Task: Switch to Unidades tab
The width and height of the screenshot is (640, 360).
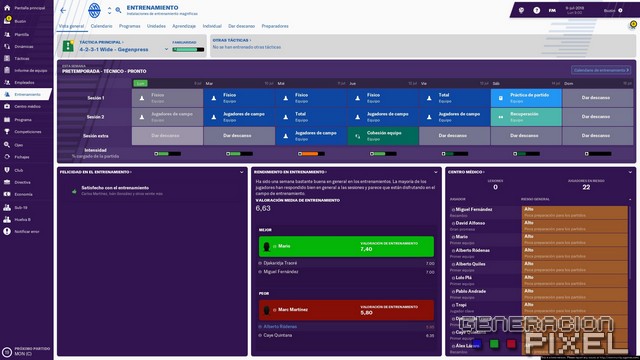Action: tap(156, 26)
